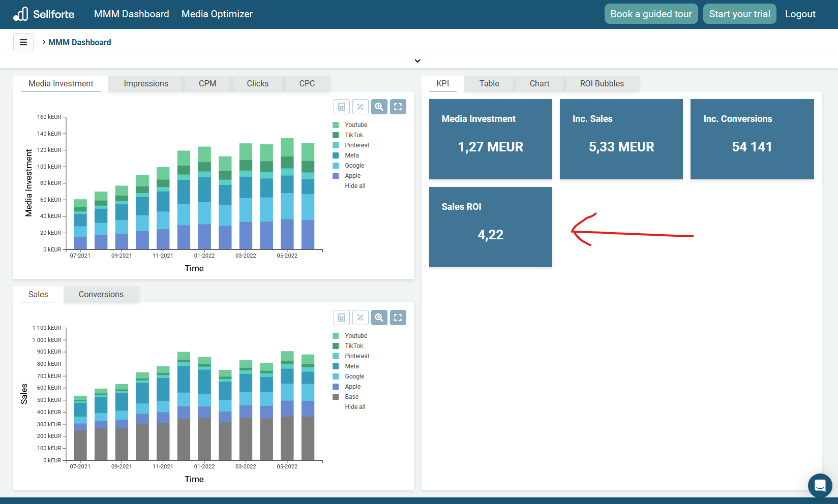Click the TikTok color swatch in Media Investment legend

pos(336,135)
